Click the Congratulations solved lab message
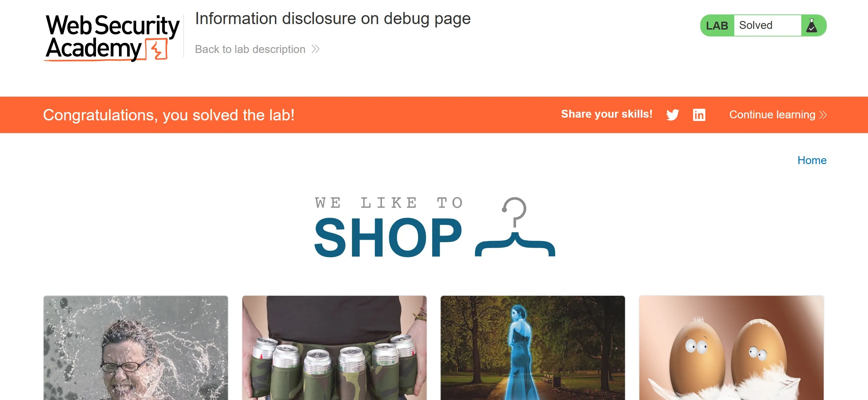This screenshot has height=400, width=868. pyautogui.click(x=169, y=115)
